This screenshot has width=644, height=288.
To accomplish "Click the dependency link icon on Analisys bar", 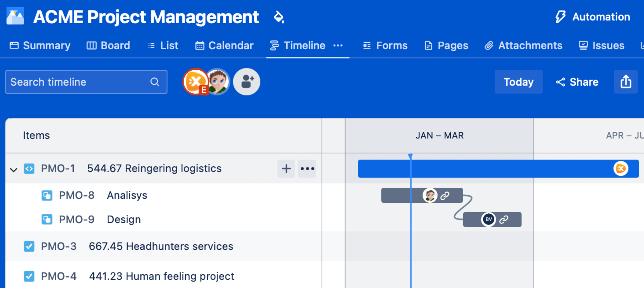I will pos(445,196).
